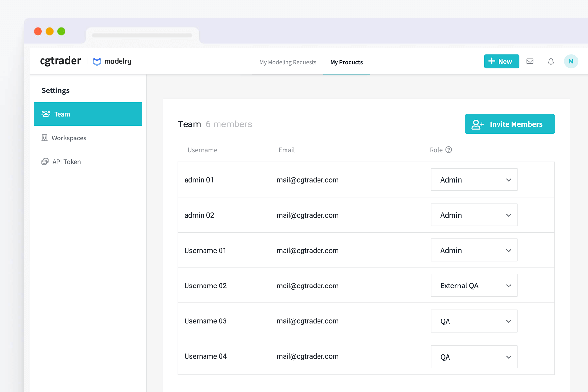
Task: Open role dropdown for Username 01
Action: [x=474, y=250]
